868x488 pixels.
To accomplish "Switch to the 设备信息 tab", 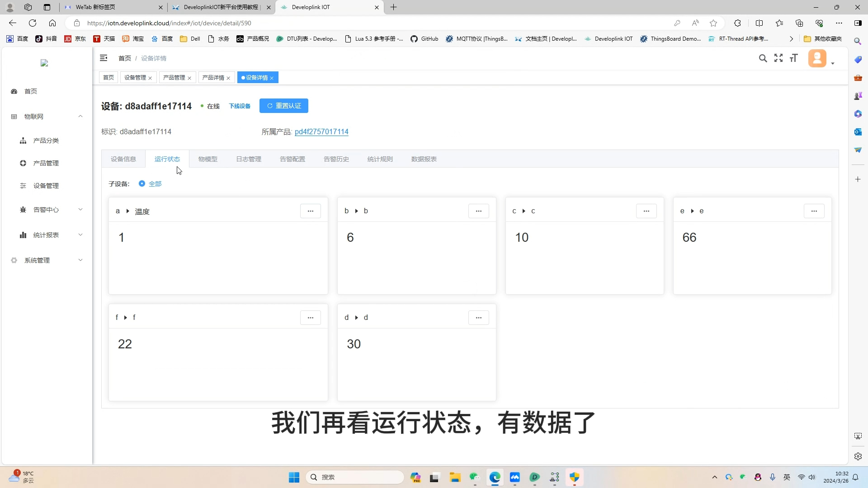I will coord(123,159).
